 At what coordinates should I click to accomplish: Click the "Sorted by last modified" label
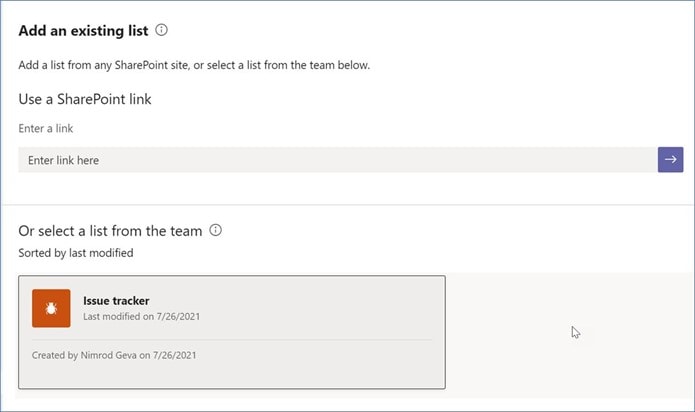pos(76,253)
